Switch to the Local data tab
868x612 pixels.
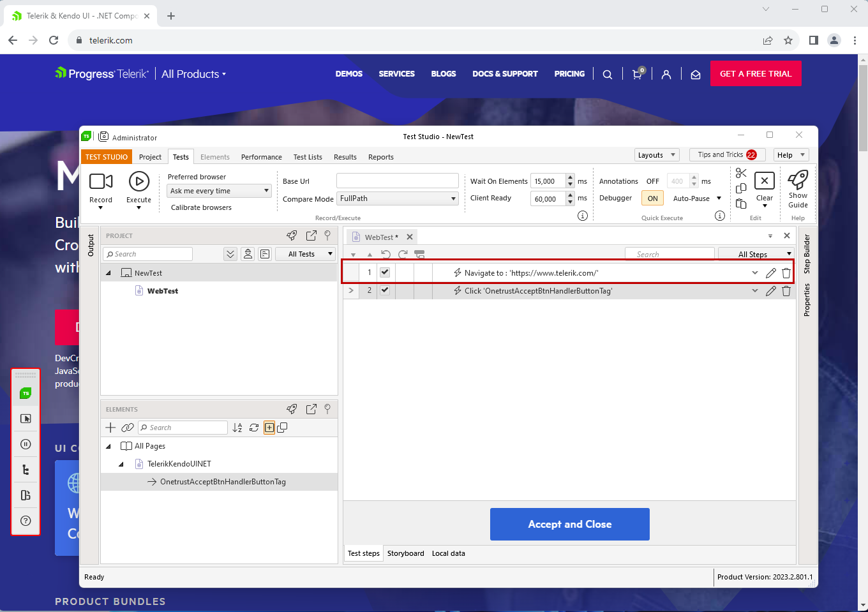click(x=449, y=553)
